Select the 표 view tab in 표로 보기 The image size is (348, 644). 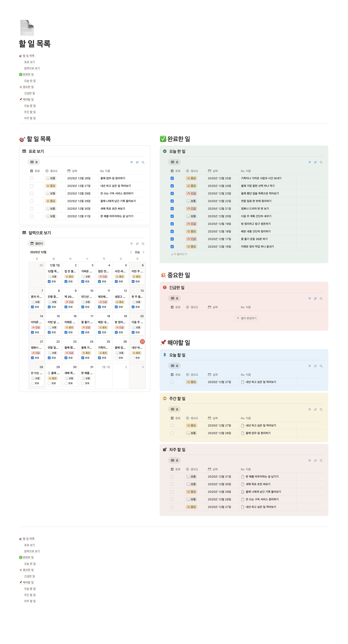tap(34, 162)
